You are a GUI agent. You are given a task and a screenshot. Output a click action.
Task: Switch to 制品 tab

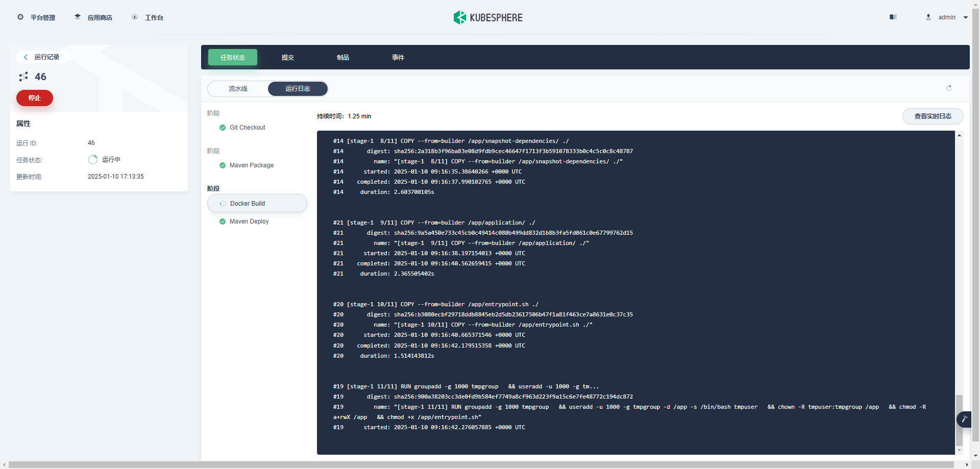(343, 57)
